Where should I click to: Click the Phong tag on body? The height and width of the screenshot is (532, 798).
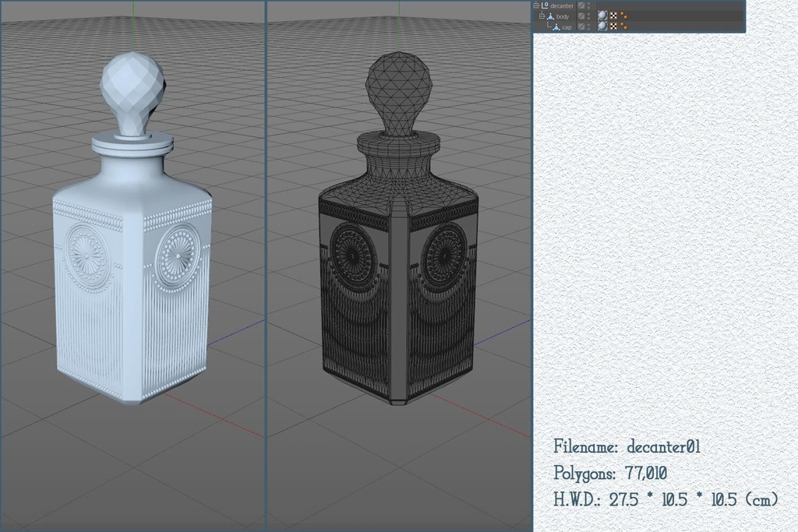602,16
